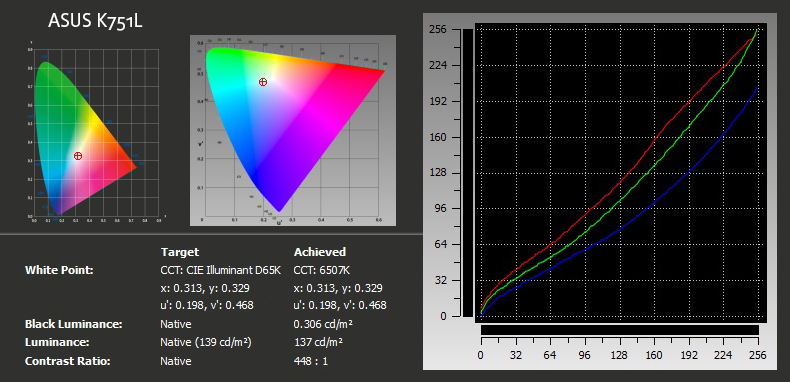Click the vertical grayscale bar beside graph
The height and width of the screenshot is (382, 790).
[468, 173]
